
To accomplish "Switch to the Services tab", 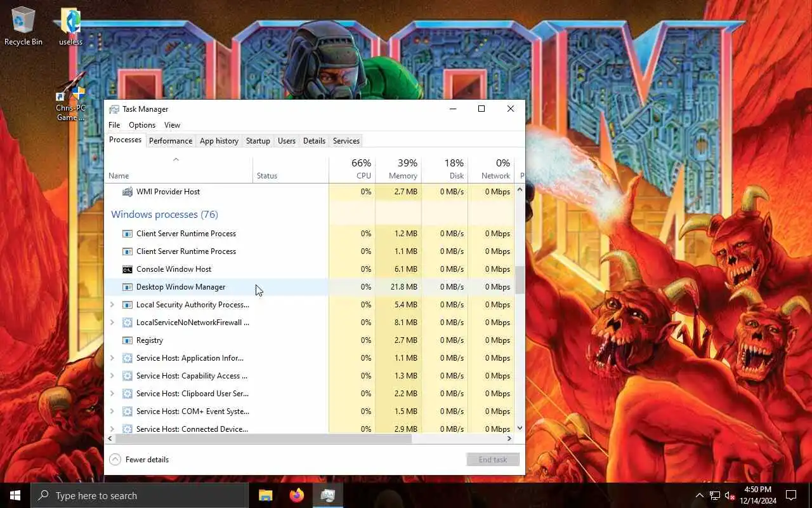I will tap(346, 141).
